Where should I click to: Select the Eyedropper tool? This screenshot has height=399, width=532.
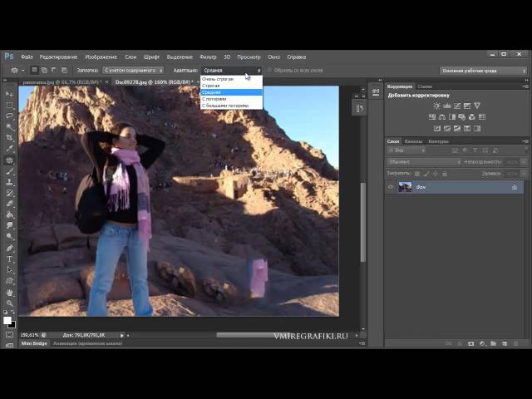click(9, 149)
